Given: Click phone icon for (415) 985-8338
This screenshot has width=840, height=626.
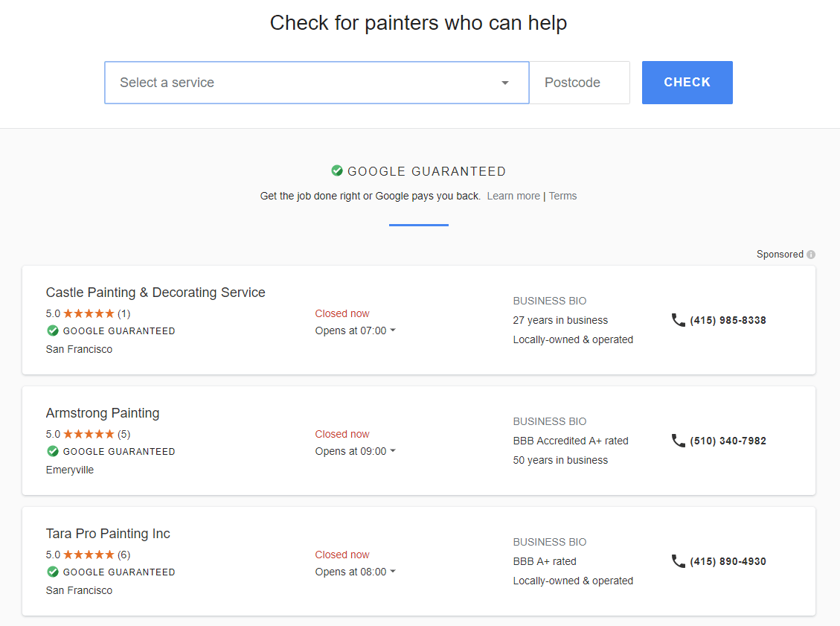Looking at the screenshot, I should (679, 320).
